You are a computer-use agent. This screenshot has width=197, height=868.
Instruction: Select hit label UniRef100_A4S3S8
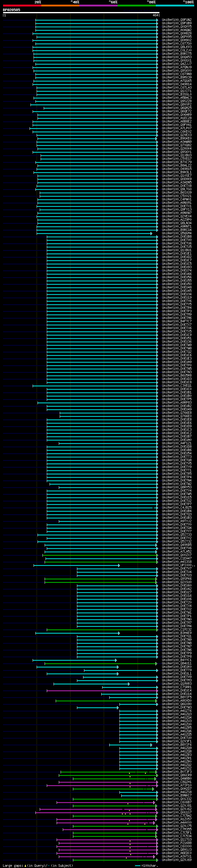click(177, 562)
